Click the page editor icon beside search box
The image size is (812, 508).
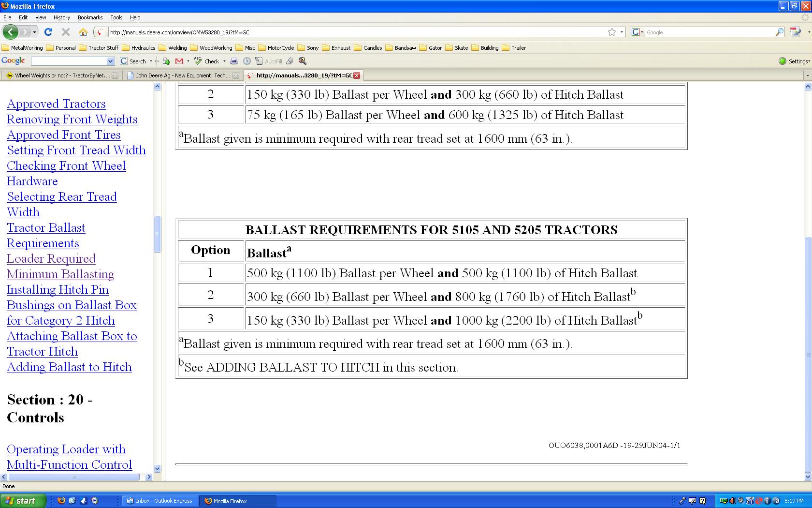click(x=795, y=32)
